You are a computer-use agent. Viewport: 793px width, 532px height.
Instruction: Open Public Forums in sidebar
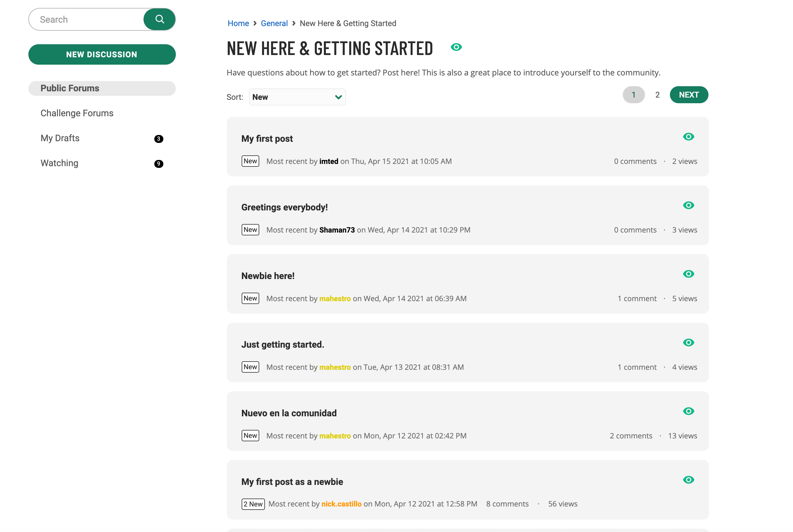click(x=102, y=88)
